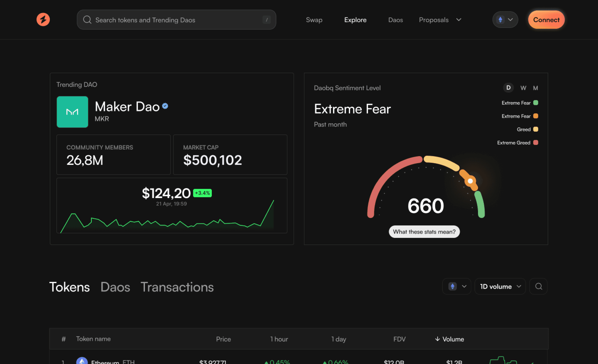
Task: Click the orange lightning bolt logo
Action: [43, 20]
